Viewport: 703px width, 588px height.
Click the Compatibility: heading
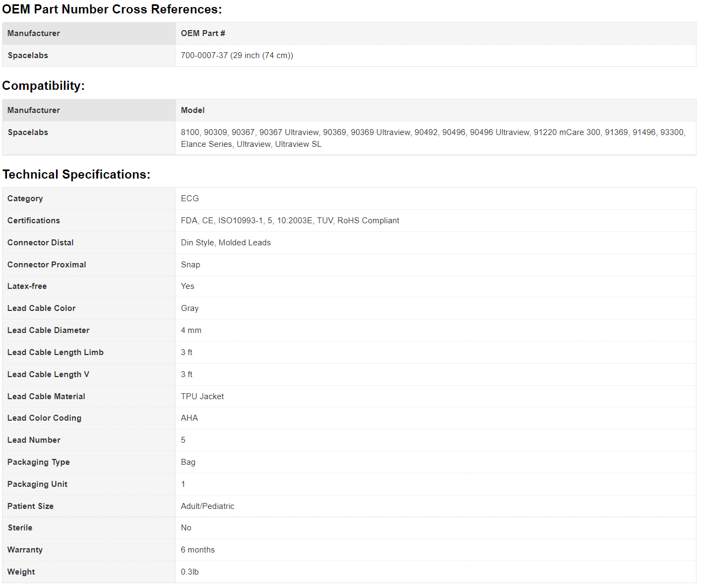[44, 86]
